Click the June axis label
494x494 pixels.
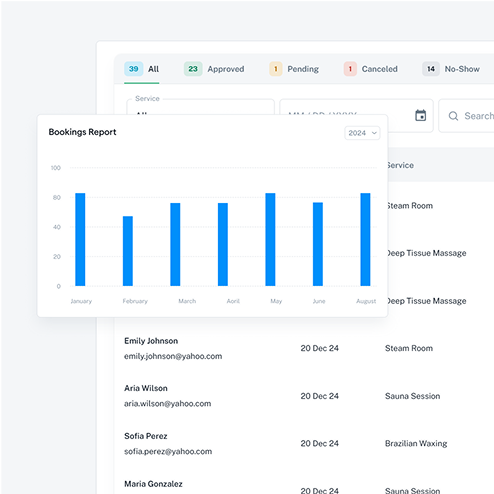coord(319,301)
